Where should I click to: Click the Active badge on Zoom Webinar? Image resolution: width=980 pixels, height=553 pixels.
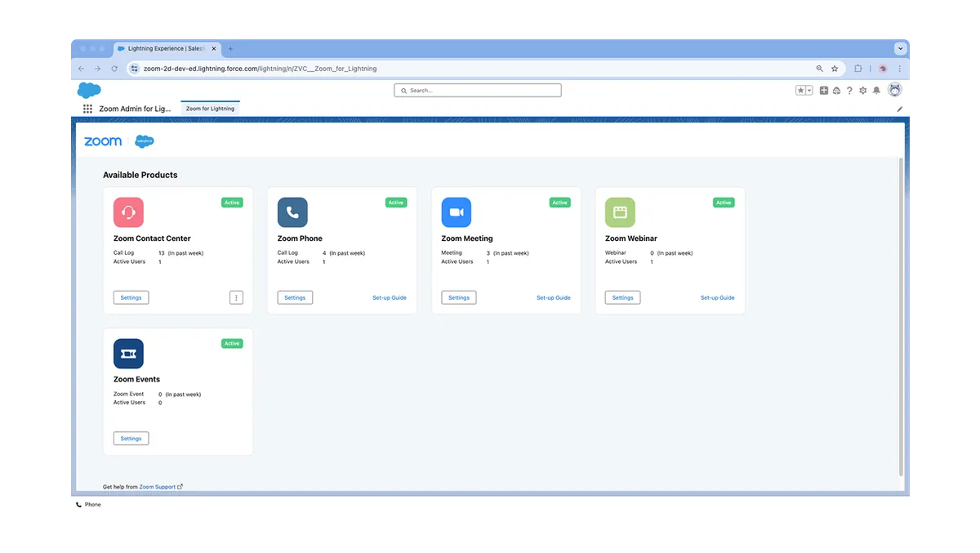724,203
